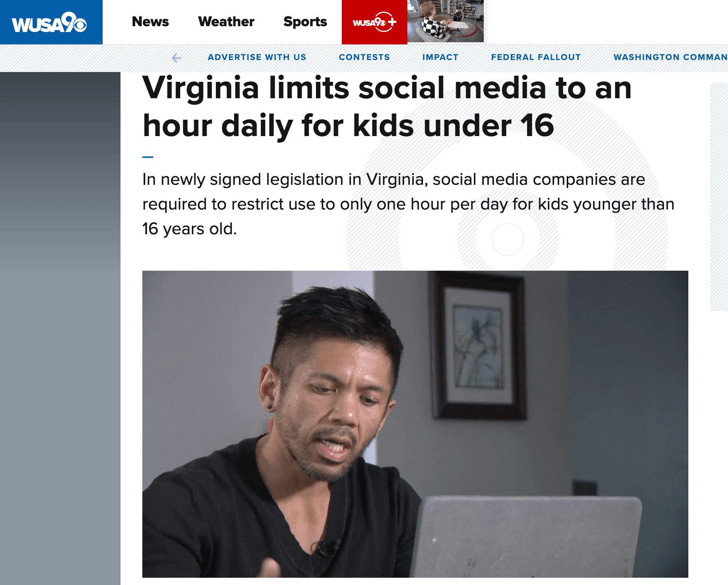Open the Contests link
This screenshot has width=728, height=585.
pyautogui.click(x=364, y=57)
